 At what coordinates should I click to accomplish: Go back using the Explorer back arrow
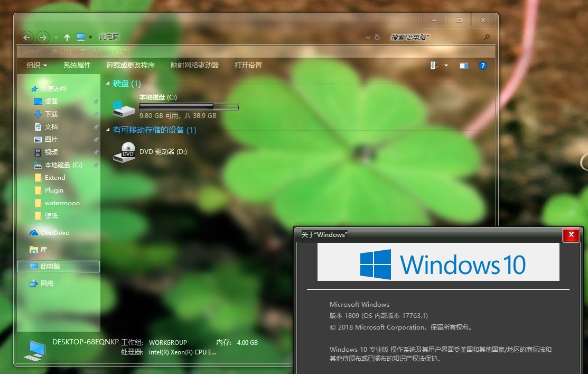tap(26, 37)
